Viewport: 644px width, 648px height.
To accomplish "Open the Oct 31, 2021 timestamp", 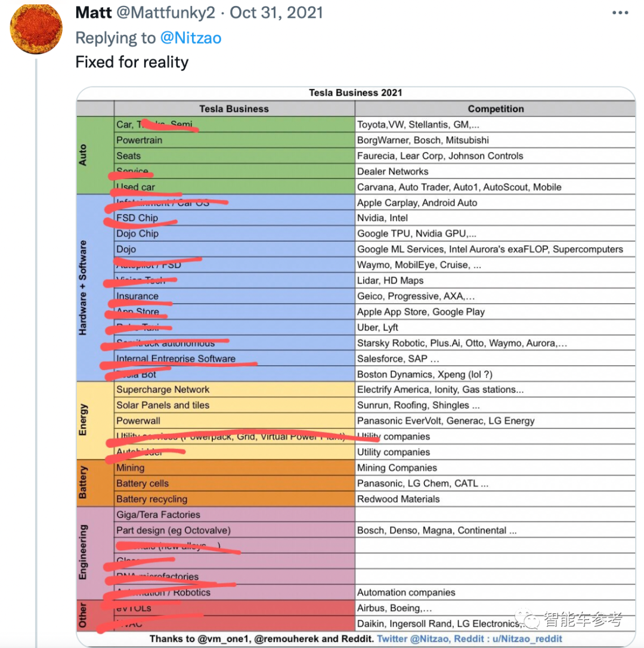I will [x=276, y=13].
